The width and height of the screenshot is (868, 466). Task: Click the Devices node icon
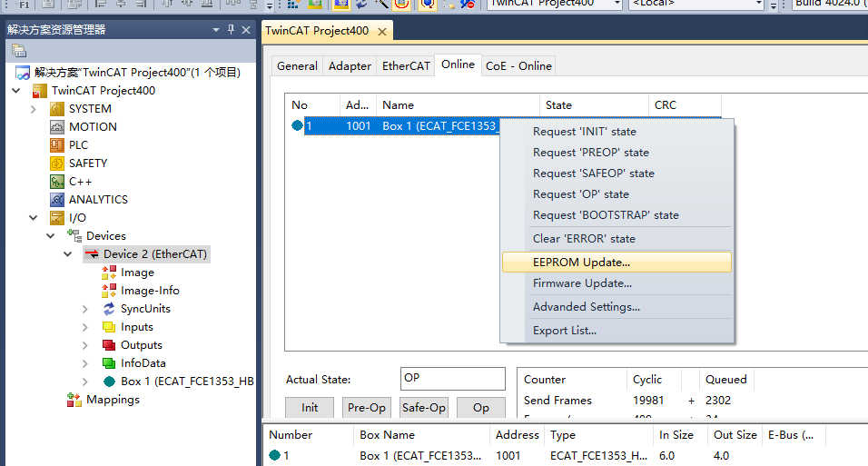(x=74, y=235)
